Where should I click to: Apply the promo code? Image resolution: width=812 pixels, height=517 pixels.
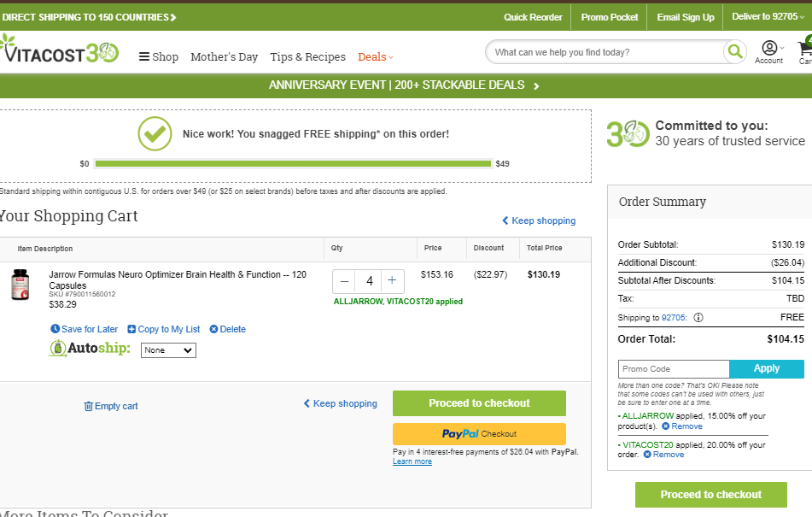point(767,368)
